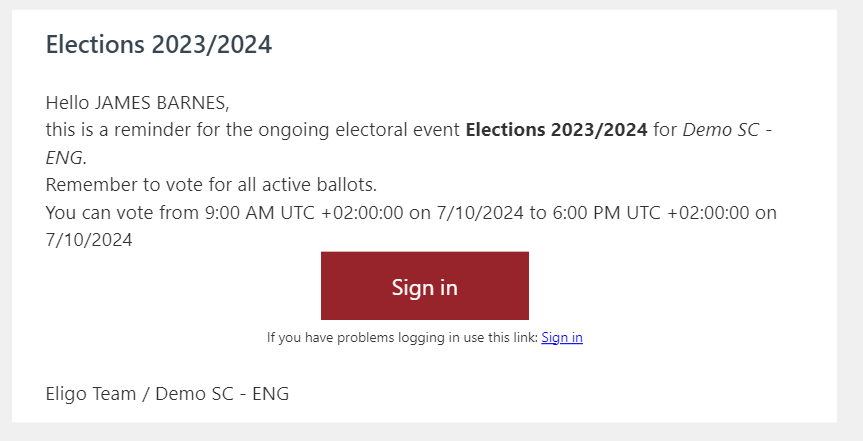The width and height of the screenshot is (863, 441).
Task: Click the italic Demo SC text
Action: point(721,130)
